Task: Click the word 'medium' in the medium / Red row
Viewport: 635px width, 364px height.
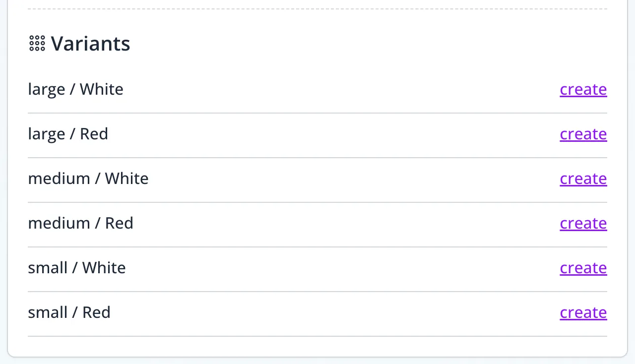Action: [59, 223]
